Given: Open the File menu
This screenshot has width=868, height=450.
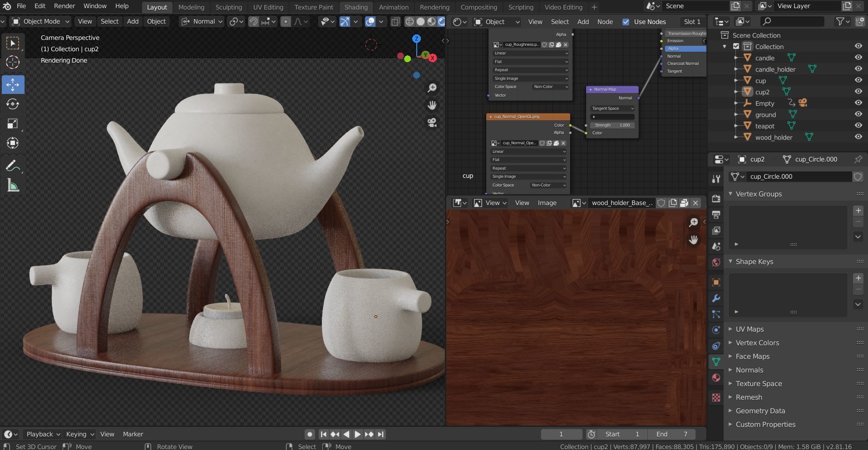Looking at the screenshot, I should pos(21,6).
